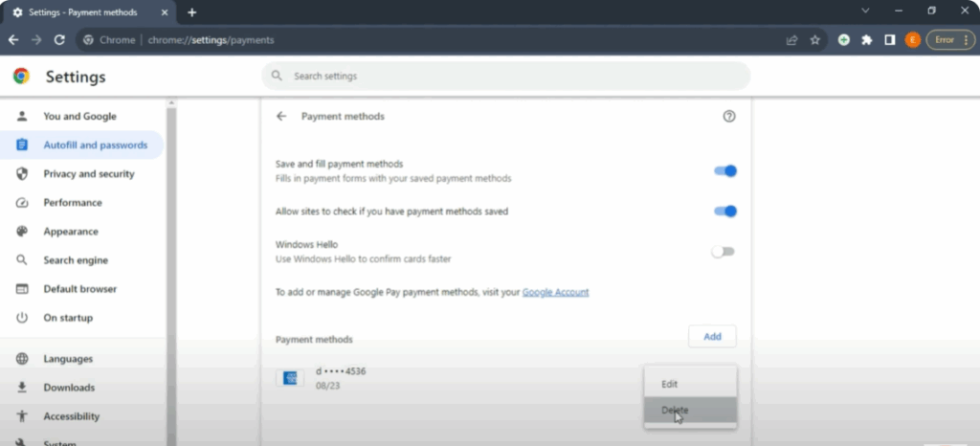The width and height of the screenshot is (980, 446).
Task: Expand the tab search chevron in title bar
Action: pyautogui.click(x=865, y=11)
